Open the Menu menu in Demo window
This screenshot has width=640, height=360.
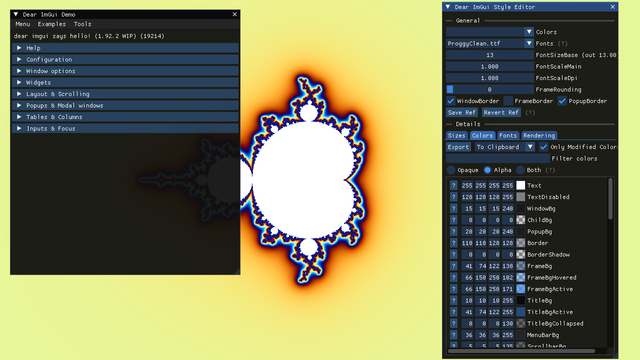click(x=23, y=24)
